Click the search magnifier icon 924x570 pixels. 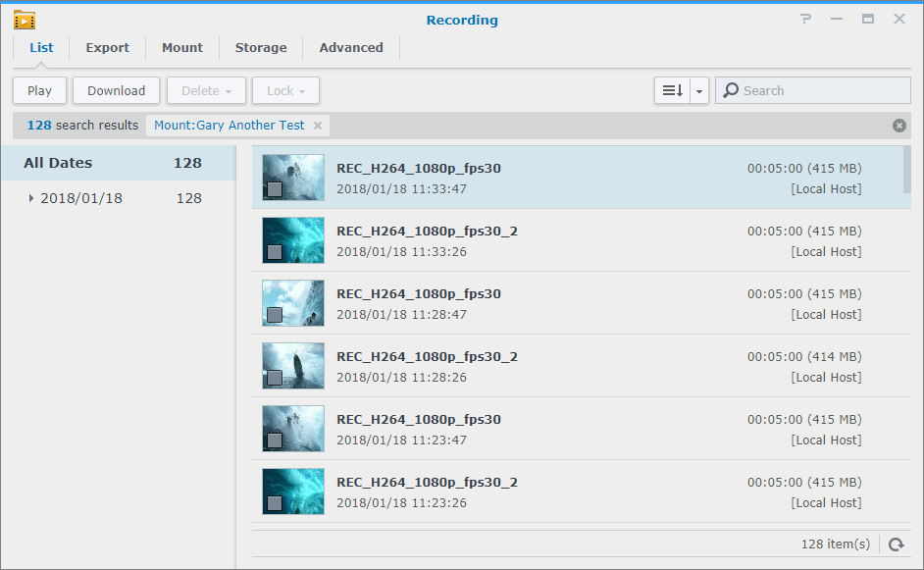click(x=731, y=90)
